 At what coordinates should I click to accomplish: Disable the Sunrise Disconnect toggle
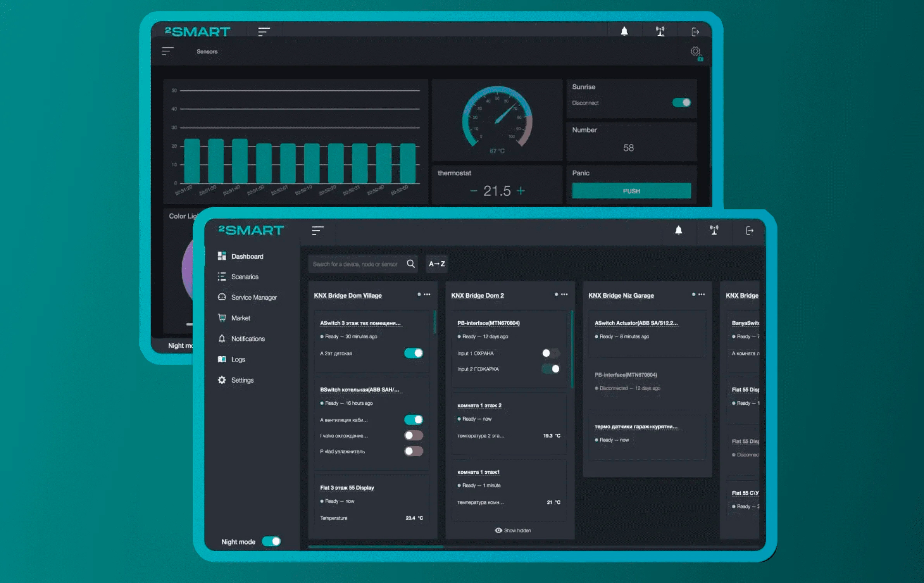[681, 103]
